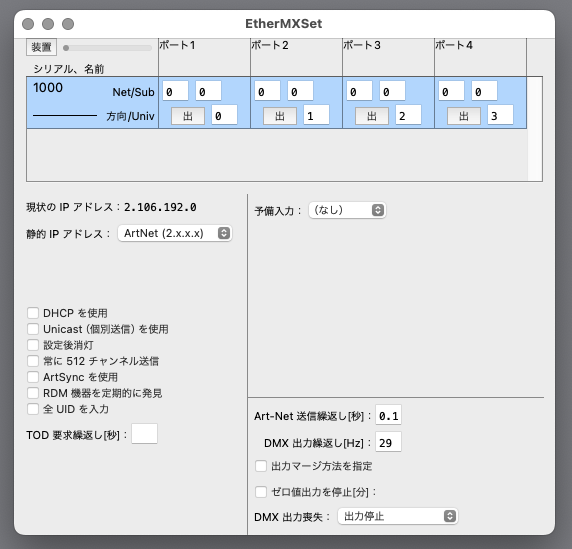Enable the DHCP を使用 checkbox
This screenshot has width=572, height=549.
33,313
